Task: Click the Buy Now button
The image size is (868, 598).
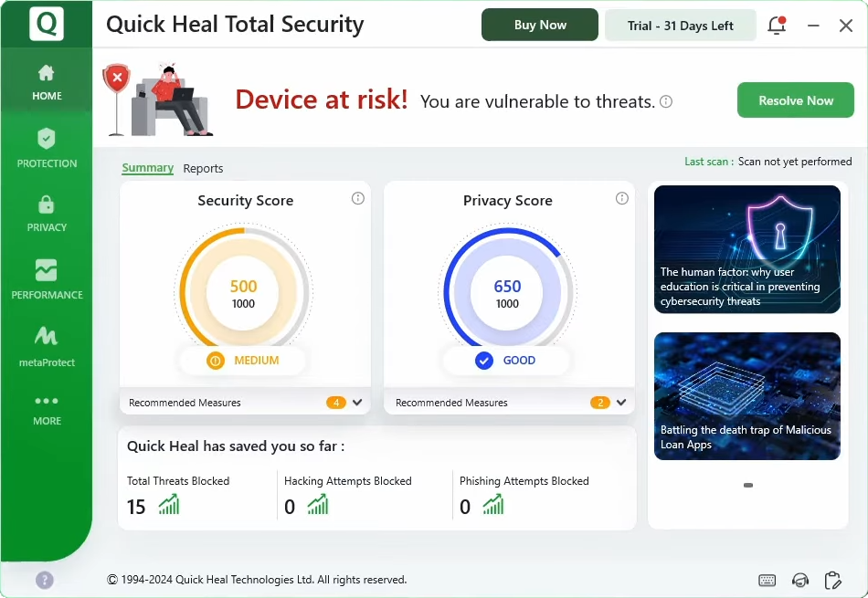Action: (540, 26)
